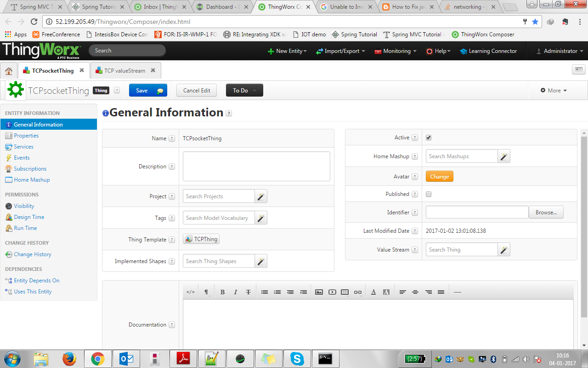The width and height of the screenshot is (588, 368).
Task: Close the TCPsocketThing tab
Action: pos(82,70)
